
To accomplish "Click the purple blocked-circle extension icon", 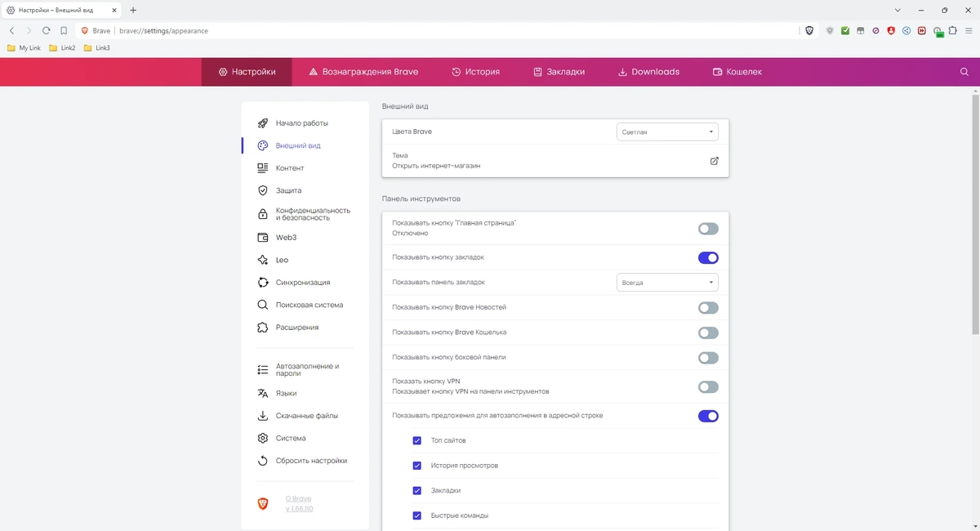I will (x=875, y=30).
